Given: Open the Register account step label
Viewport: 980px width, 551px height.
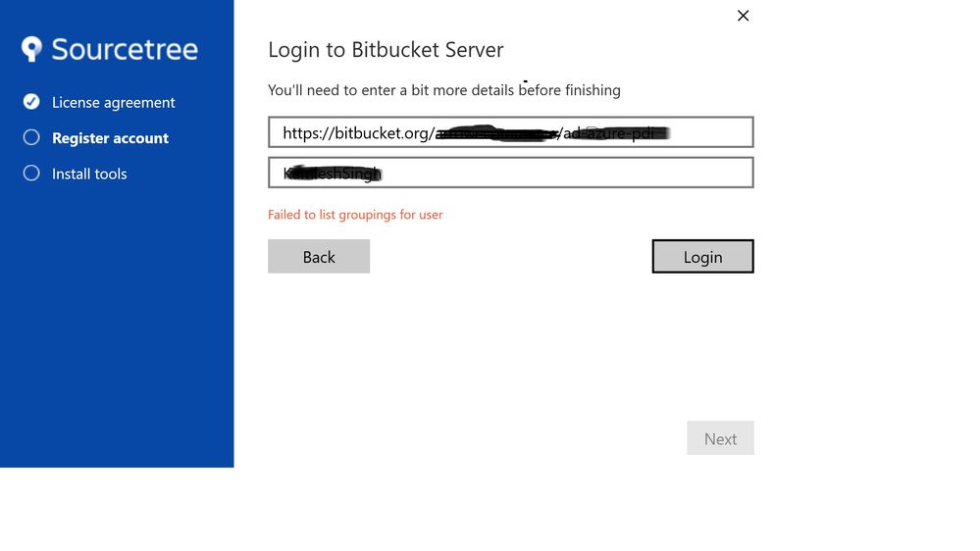Looking at the screenshot, I should pos(110,138).
